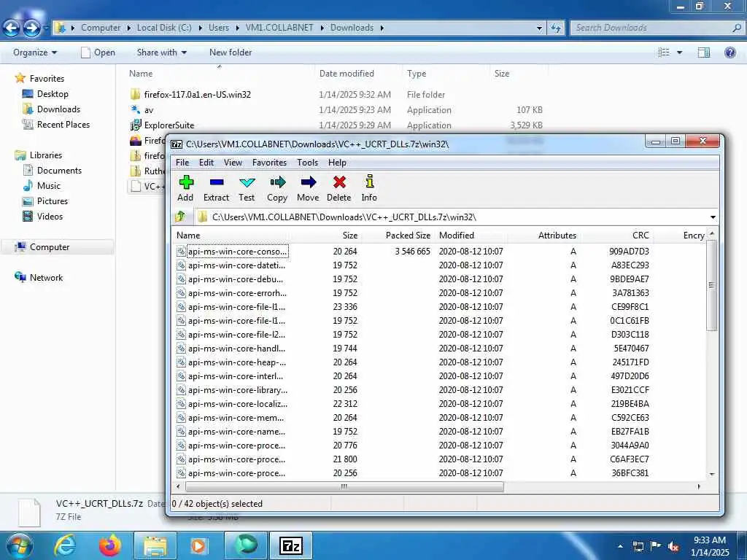Open the File menu in 7-Zip
This screenshot has height=560, width=747.
pyautogui.click(x=182, y=163)
